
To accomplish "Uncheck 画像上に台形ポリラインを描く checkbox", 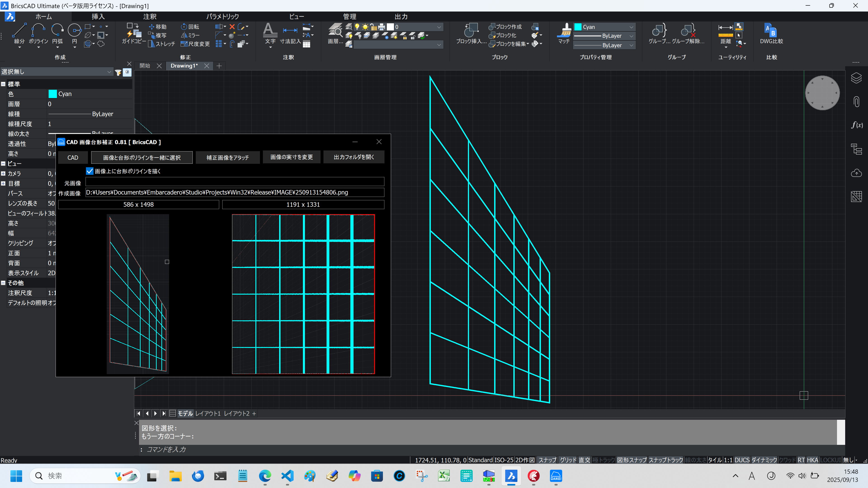I will point(90,171).
